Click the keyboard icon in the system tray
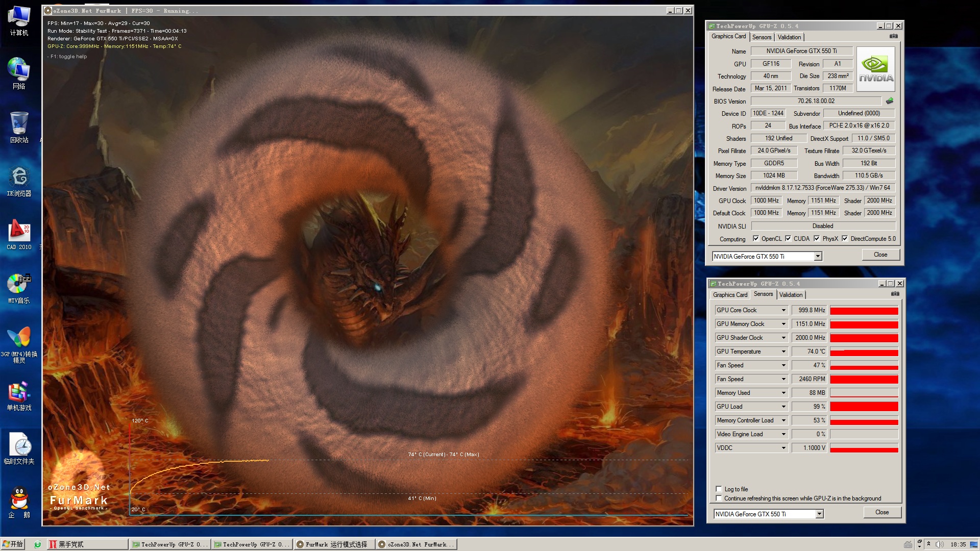Image resolution: width=980 pixels, height=551 pixels. pos(908,544)
